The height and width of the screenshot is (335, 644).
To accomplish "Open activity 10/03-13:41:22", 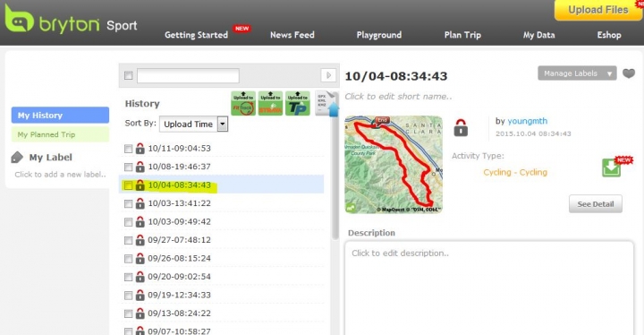I will click(180, 203).
